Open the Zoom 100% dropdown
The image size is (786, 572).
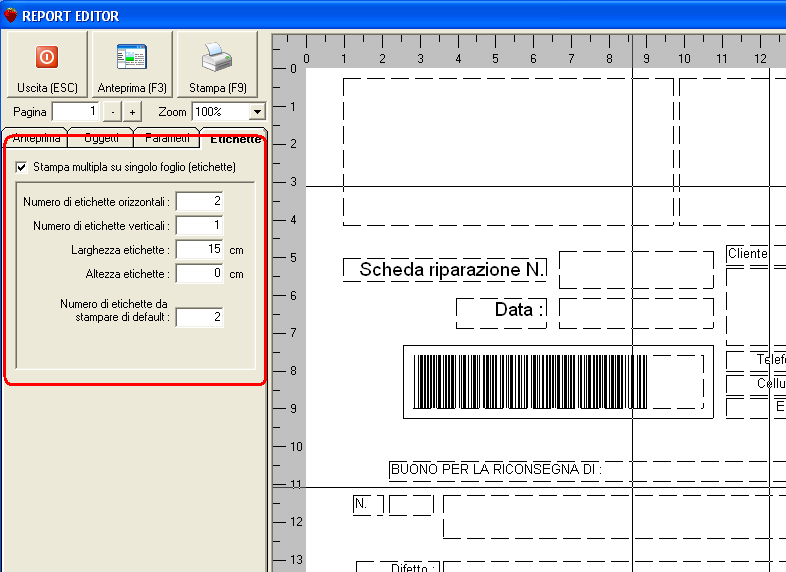257,111
